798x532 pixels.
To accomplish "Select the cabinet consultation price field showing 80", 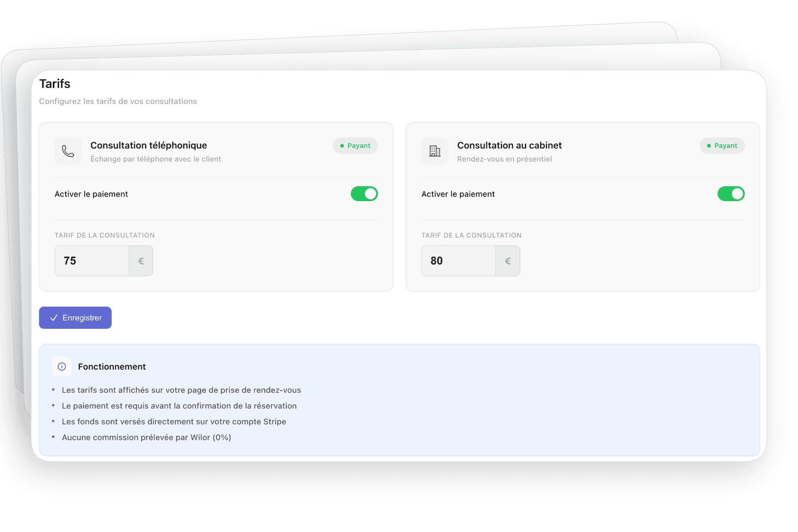I will [458, 261].
